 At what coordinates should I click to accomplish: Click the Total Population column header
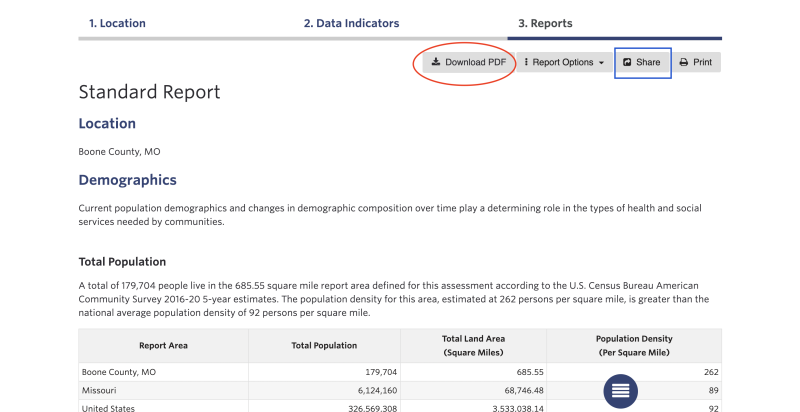(324, 346)
